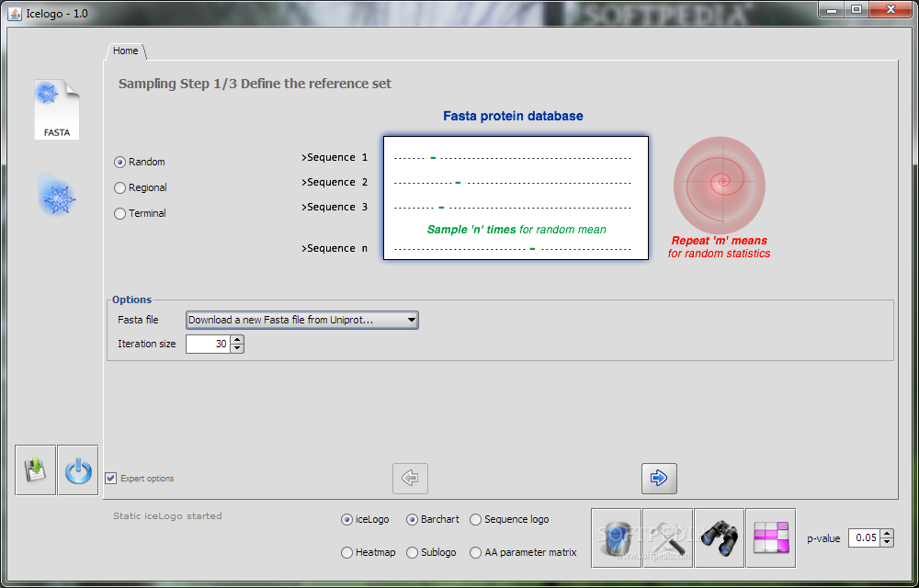Increase the Iteration size value

[x=237, y=340]
